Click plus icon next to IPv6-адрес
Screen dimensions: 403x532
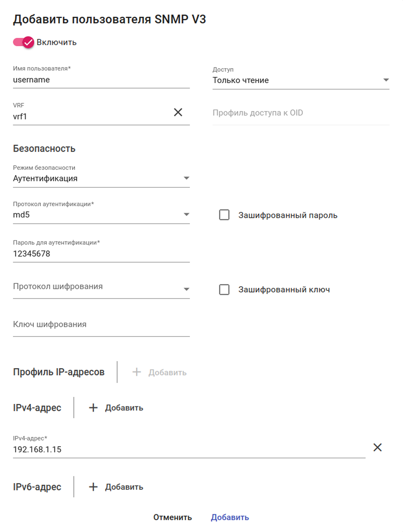[93, 487]
